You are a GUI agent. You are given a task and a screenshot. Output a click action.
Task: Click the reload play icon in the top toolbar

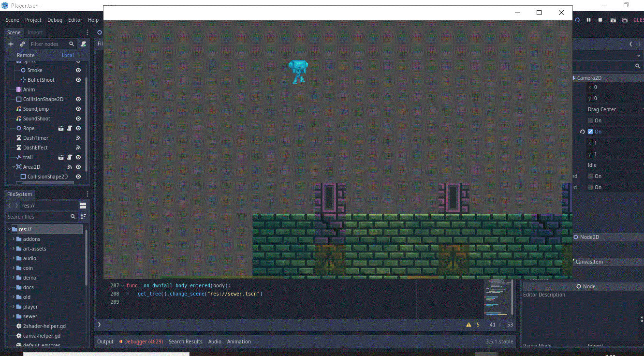pyautogui.click(x=577, y=20)
